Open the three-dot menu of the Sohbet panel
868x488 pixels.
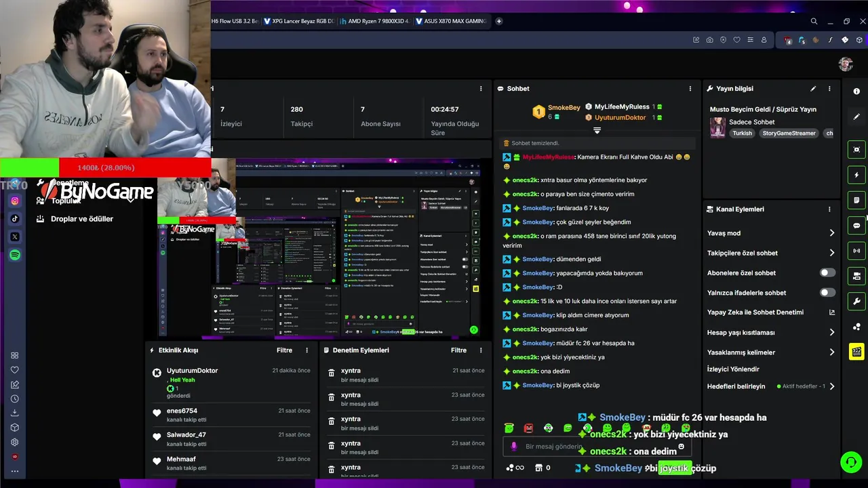pyautogui.click(x=690, y=89)
